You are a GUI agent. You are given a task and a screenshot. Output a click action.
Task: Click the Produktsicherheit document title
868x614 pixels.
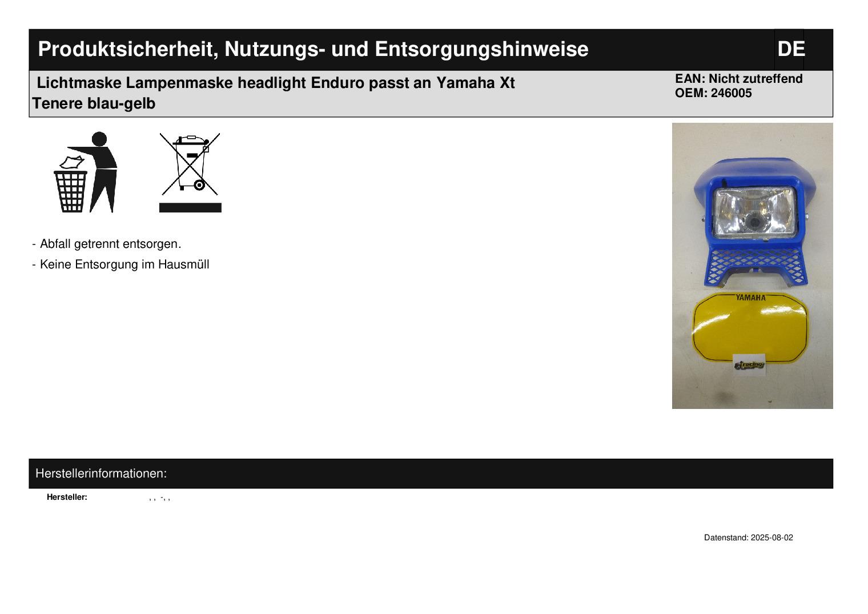point(313,49)
